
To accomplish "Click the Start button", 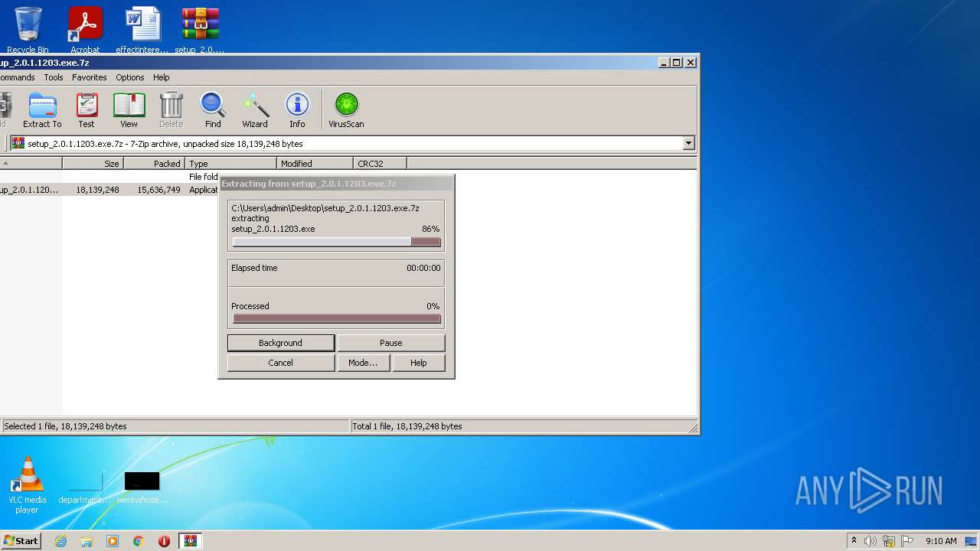I will click(21, 541).
